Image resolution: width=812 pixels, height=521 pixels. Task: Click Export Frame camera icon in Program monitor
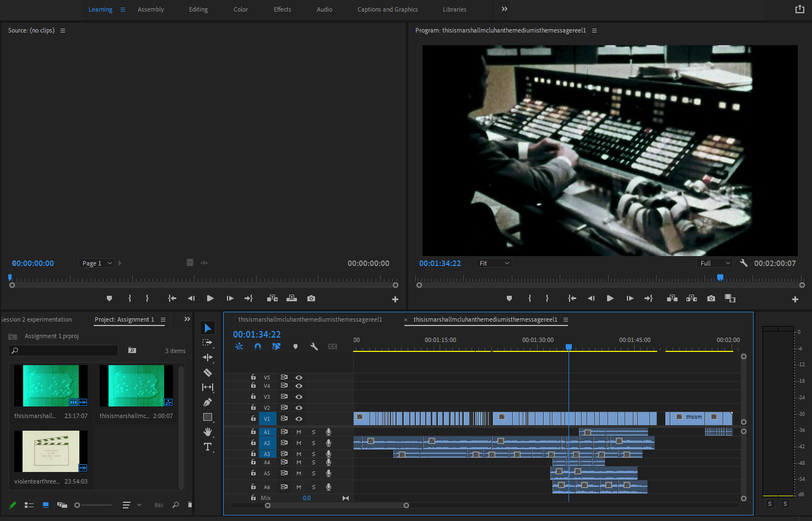(x=711, y=299)
